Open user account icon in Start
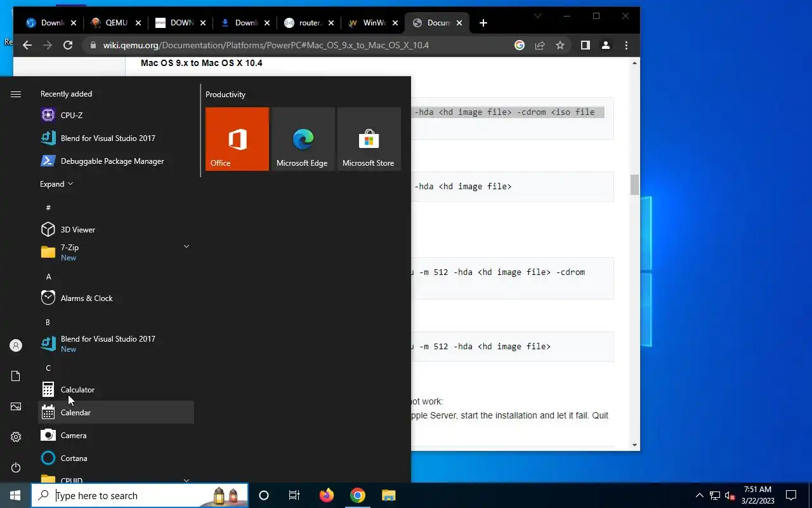The image size is (812, 508). click(16, 345)
